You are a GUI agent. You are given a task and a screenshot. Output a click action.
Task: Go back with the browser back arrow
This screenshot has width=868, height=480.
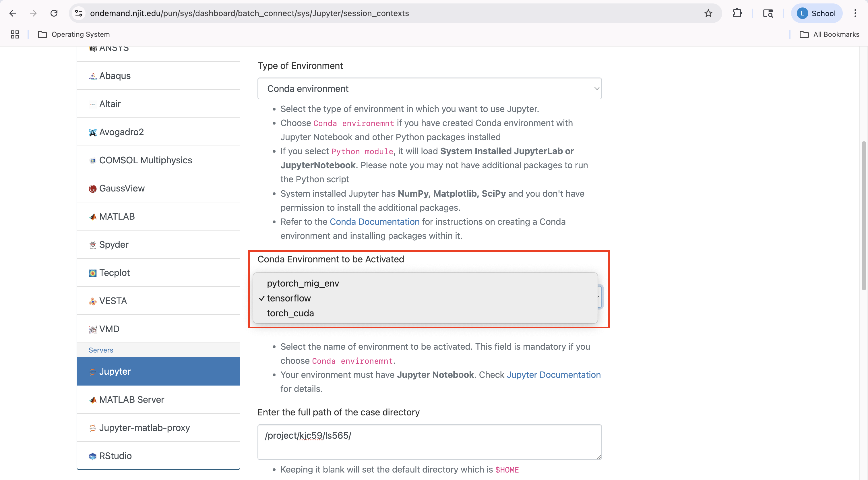coord(13,13)
